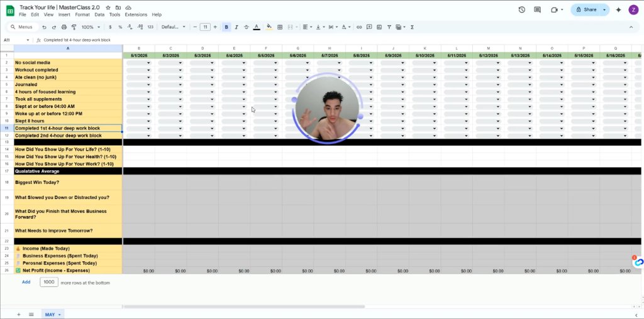Click the Add rows button
This screenshot has height=319, width=644.
point(26,282)
